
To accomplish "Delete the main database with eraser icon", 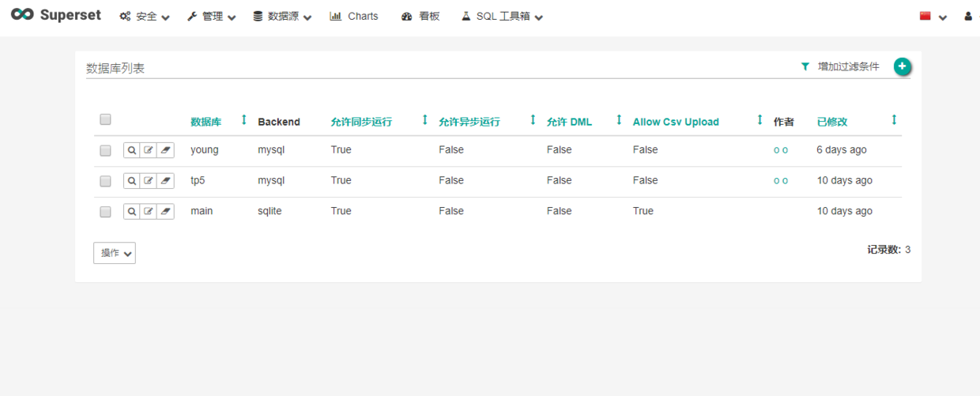I will click(165, 212).
